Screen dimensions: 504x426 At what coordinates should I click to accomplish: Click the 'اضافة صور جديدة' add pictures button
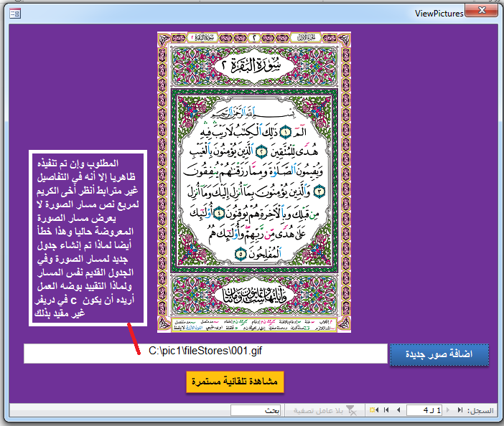coord(439,354)
